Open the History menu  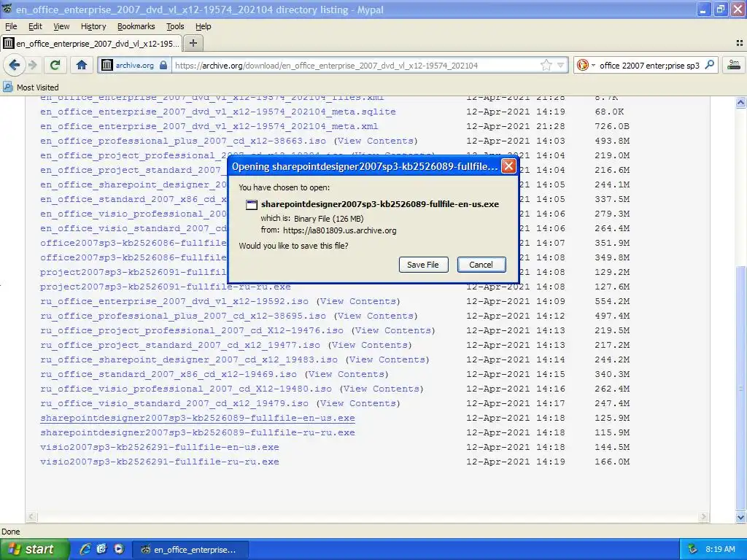point(93,26)
